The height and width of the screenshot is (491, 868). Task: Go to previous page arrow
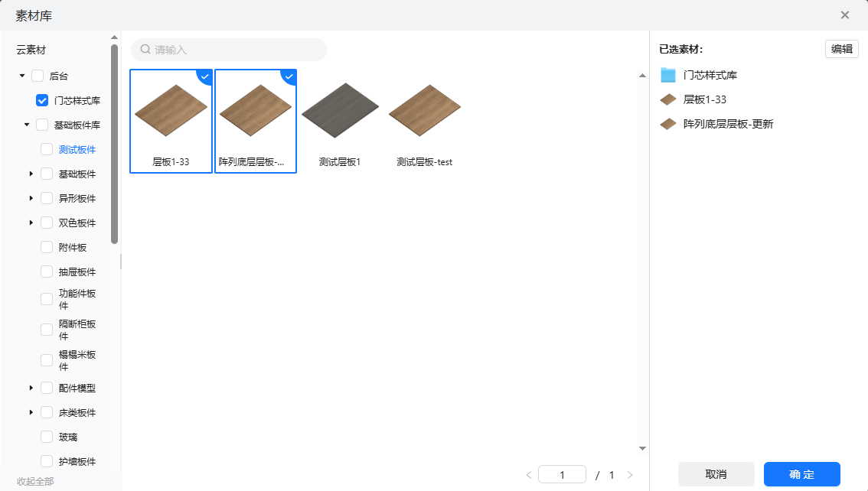click(x=528, y=475)
